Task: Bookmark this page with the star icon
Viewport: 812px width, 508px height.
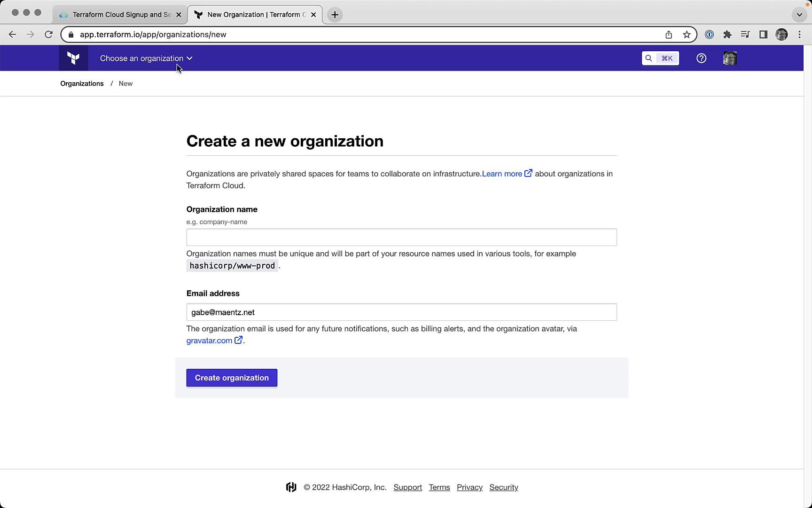Action: [x=687, y=34]
